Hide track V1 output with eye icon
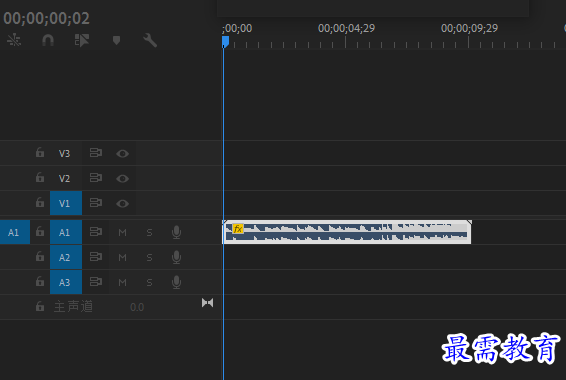This screenshot has height=380, width=566. (122, 204)
